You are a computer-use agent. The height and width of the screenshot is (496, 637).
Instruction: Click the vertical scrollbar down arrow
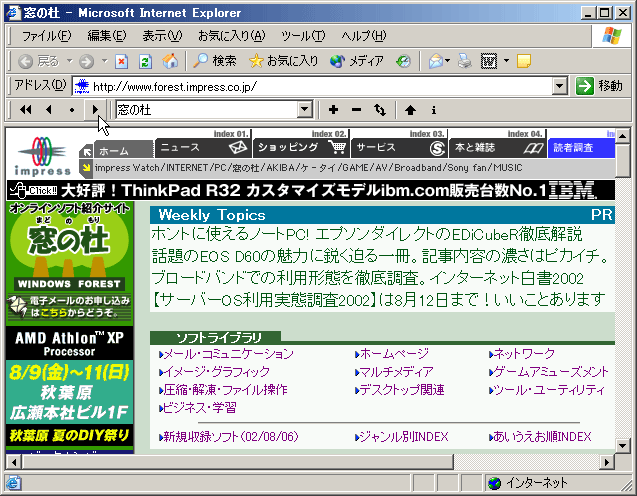point(622,445)
